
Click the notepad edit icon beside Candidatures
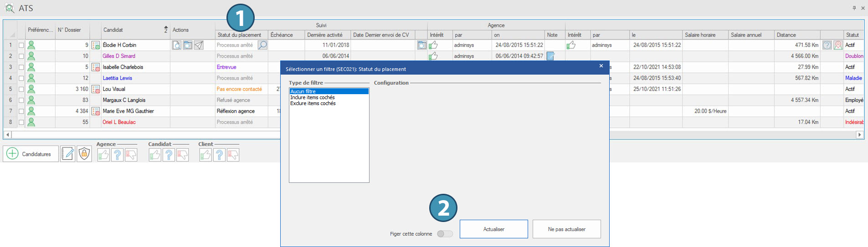click(68, 154)
